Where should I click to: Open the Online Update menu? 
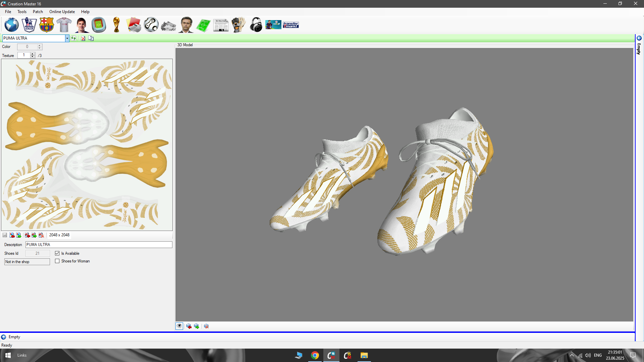click(62, 12)
